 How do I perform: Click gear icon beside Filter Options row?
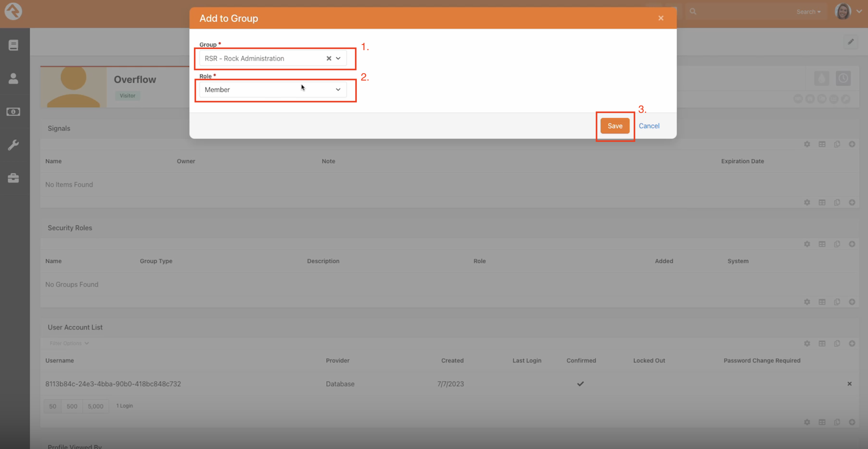807,343
